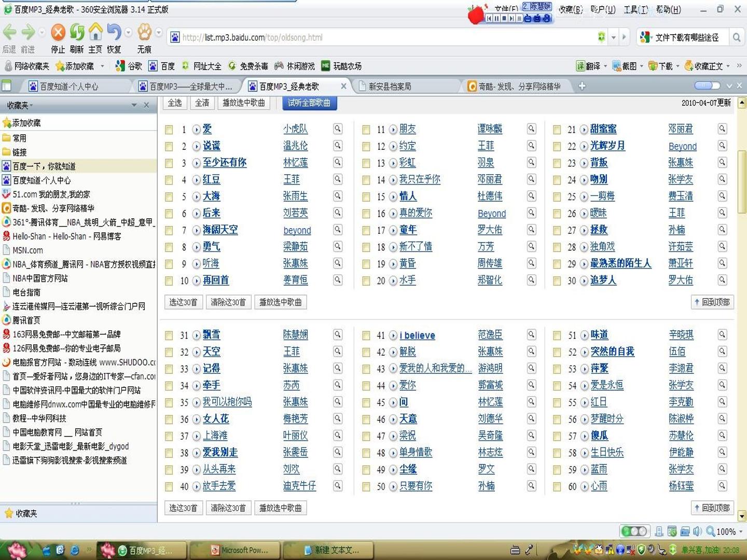Click the red Stop loading icon
This screenshot has height=560, width=747.
[58, 33]
